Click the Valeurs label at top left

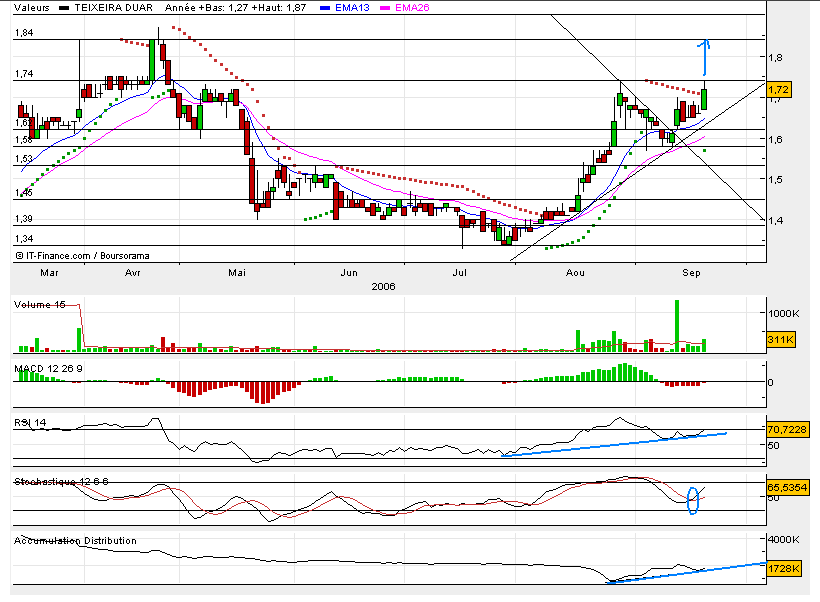[32, 7]
